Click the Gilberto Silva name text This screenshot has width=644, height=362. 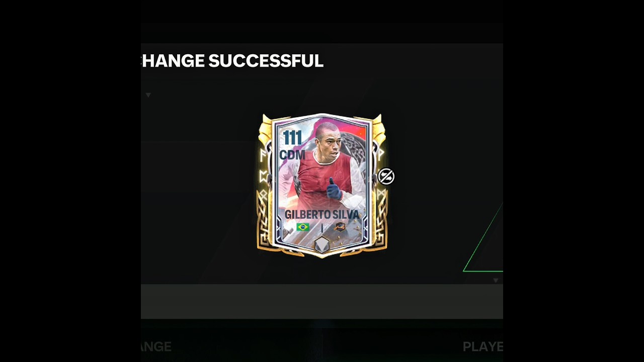point(322,215)
